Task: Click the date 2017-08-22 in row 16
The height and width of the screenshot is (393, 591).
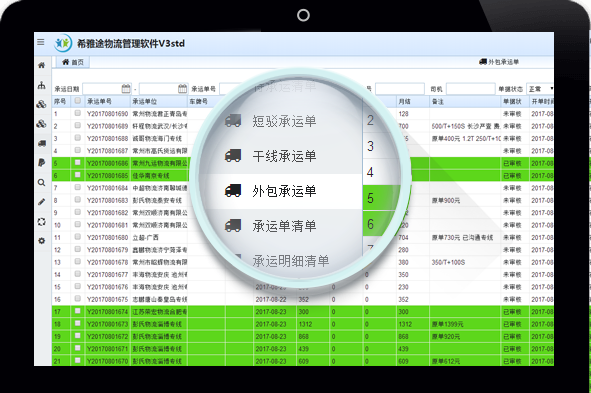Action: [x=271, y=299]
